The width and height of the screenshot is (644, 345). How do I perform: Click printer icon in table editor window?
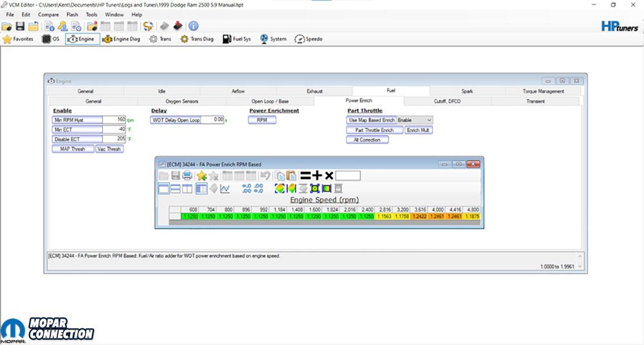(x=187, y=176)
